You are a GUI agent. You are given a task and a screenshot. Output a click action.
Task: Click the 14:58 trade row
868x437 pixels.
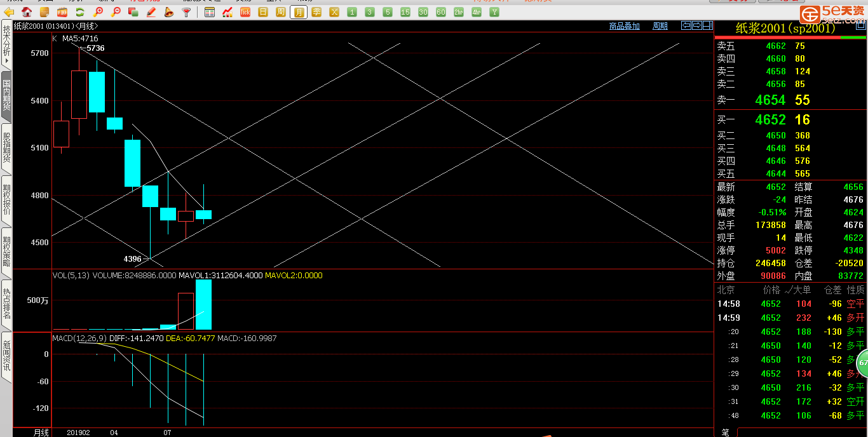(790, 304)
